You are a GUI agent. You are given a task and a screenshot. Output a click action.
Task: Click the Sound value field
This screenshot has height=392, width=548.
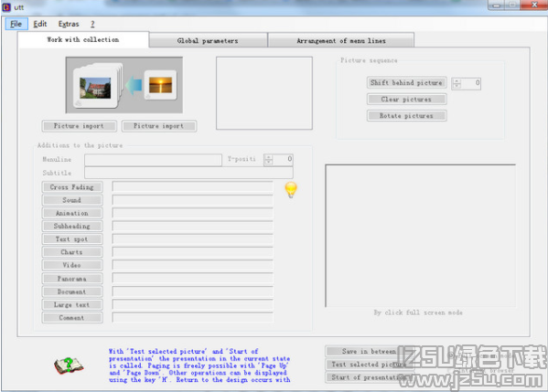tap(192, 200)
